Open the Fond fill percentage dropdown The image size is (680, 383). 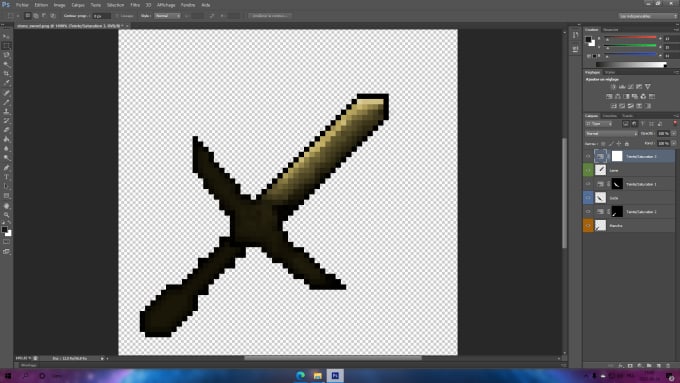tap(674, 143)
